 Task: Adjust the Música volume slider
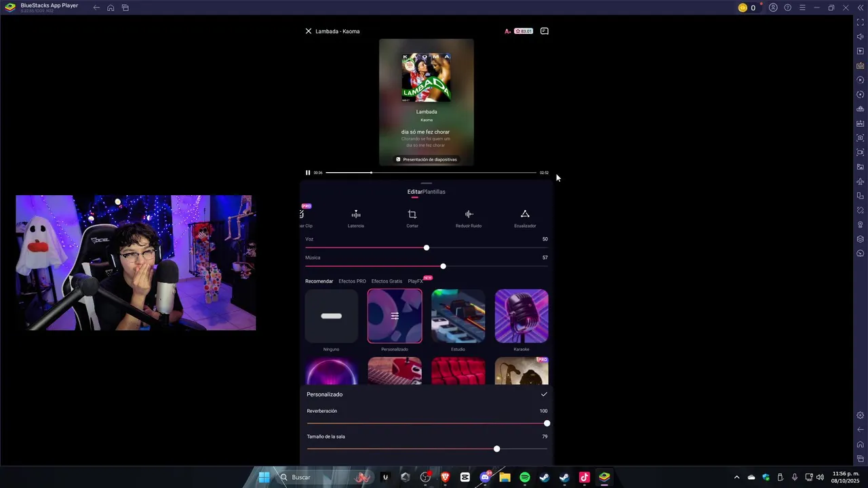pos(427,266)
